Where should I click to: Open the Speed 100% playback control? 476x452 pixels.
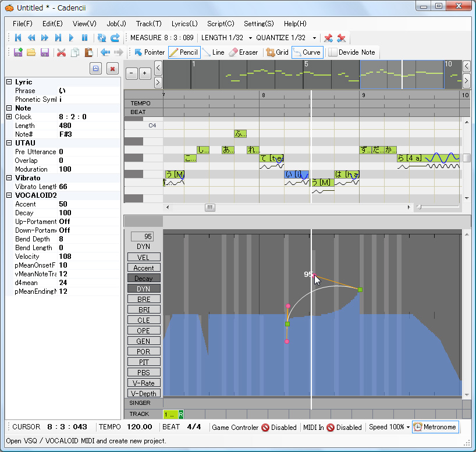(x=388, y=426)
